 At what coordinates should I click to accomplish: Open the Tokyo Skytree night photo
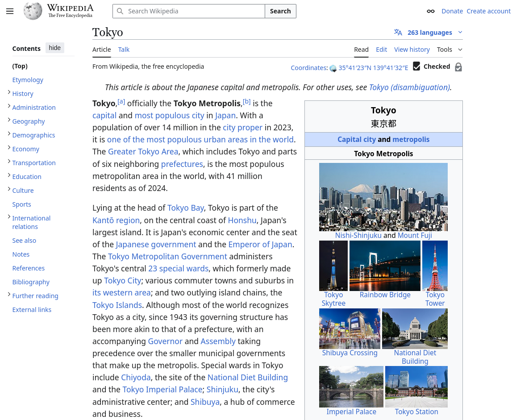(333, 266)
